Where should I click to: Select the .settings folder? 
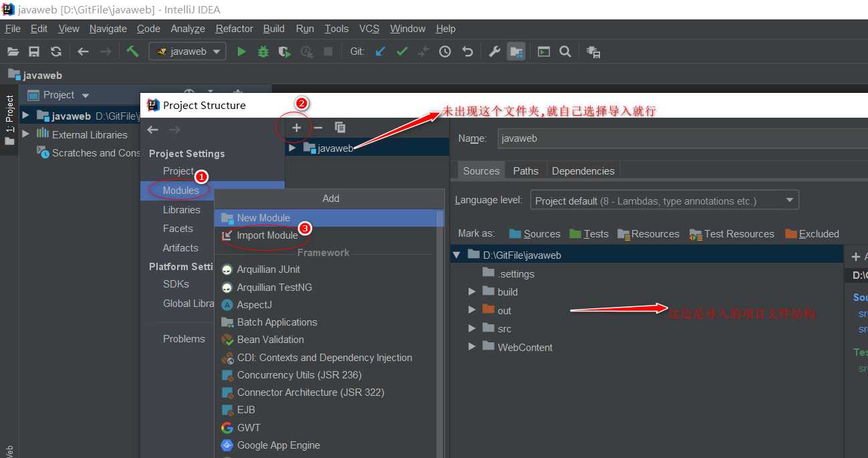508,274
